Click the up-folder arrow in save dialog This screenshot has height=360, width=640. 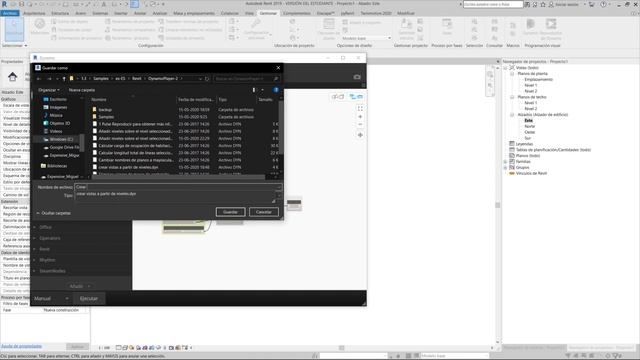click(64, 78)
